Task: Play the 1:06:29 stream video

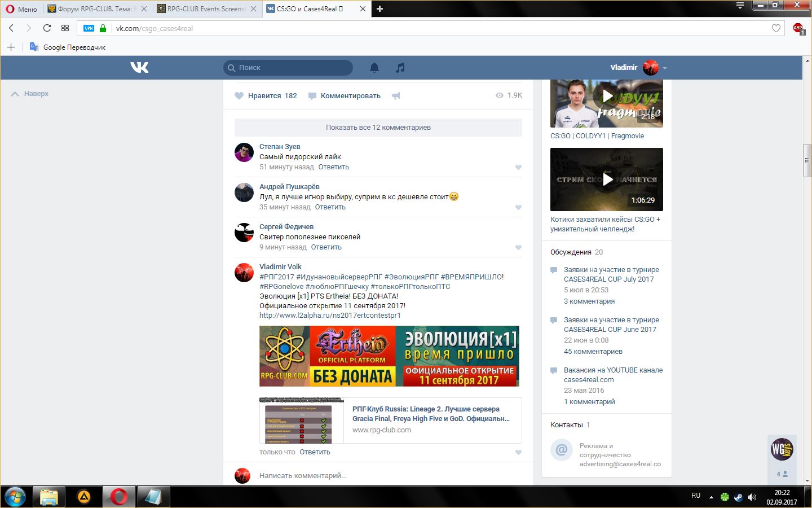Action: pos(607,179)
